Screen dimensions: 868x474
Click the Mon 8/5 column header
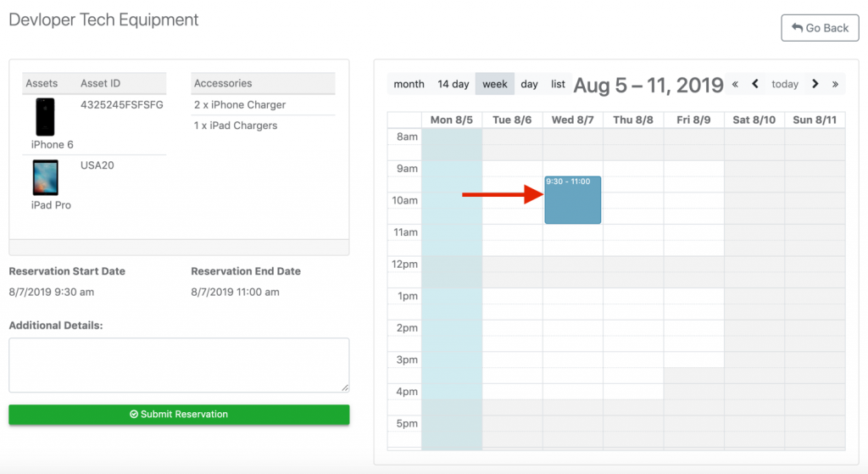coord(452,120)
